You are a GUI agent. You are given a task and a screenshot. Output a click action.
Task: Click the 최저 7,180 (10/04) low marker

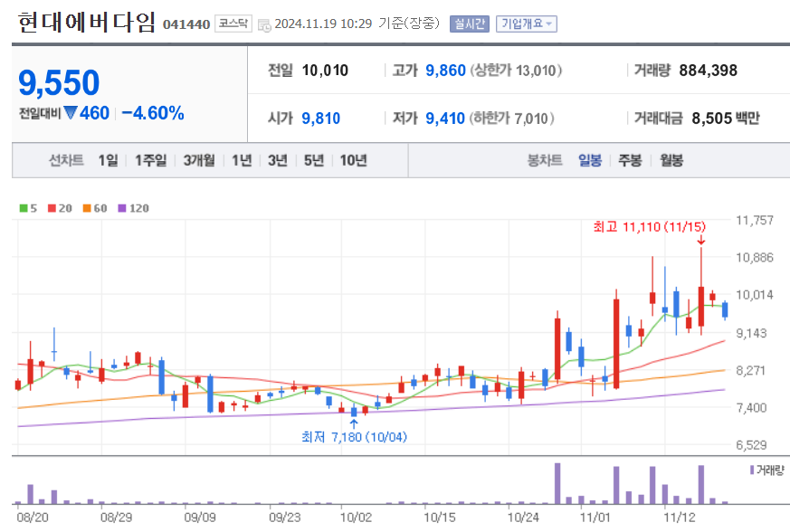[x=354, y=437]
